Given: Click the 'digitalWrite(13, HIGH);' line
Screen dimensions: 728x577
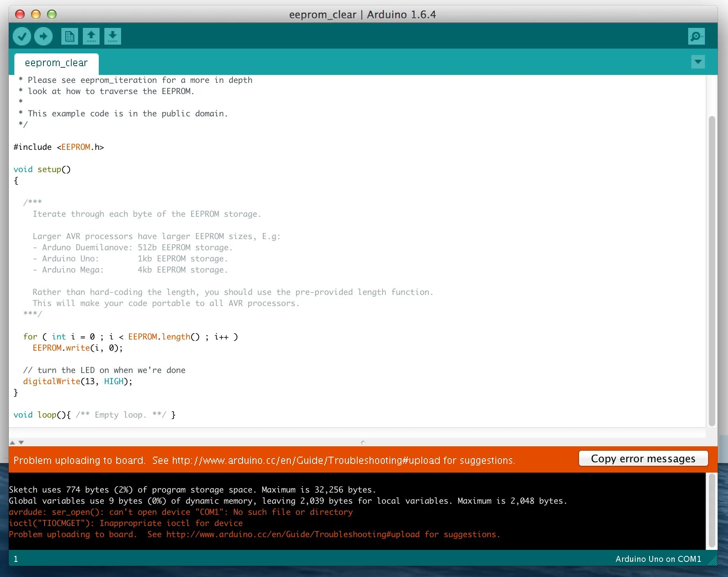Looking at the screenshot, I should click(x=78, y=381).
